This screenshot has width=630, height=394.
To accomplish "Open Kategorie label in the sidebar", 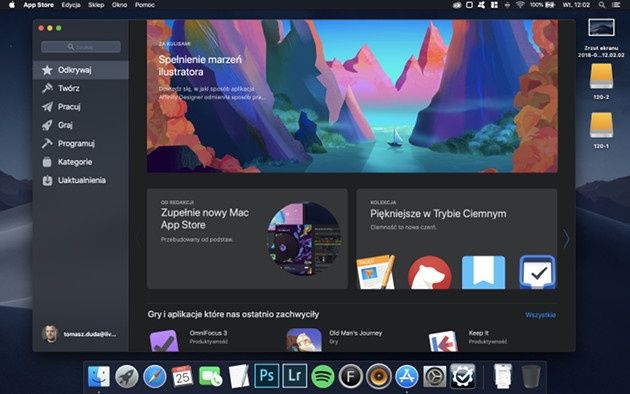I will point(75,162).
